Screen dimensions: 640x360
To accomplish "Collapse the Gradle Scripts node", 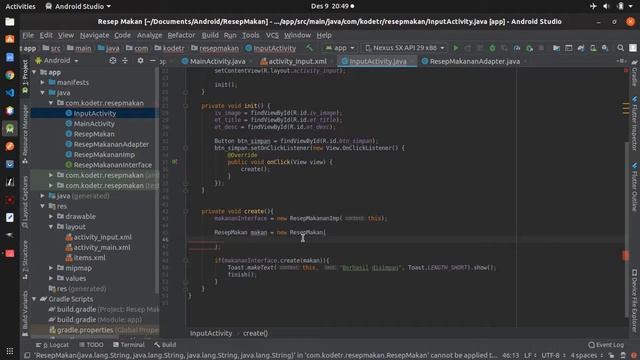I will coord(34,299).
